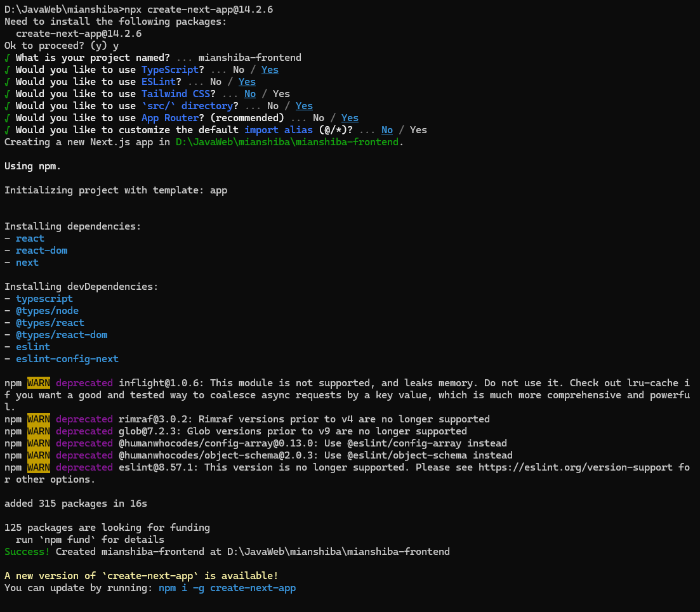700x612 pixels.
Task: Click 'Ok to proceed? (y) y' line
Action: tap(62, 46)
